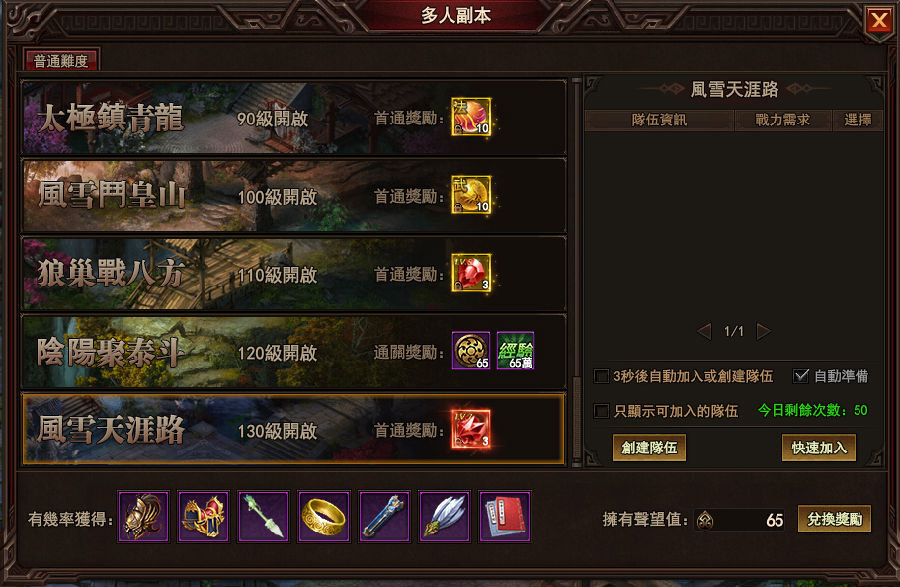Select the red-gold armor drop item icon
900x587 pixels.
[x=204, y=516]
